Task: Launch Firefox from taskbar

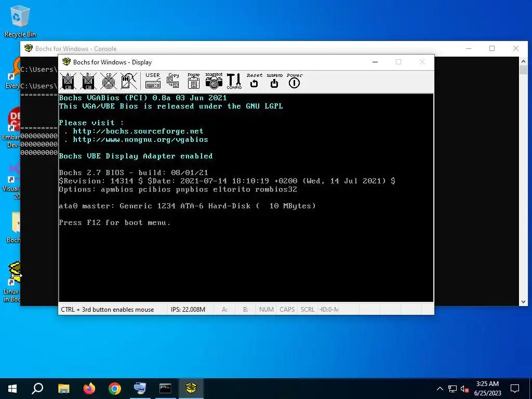Action: (x=89, y=389)
